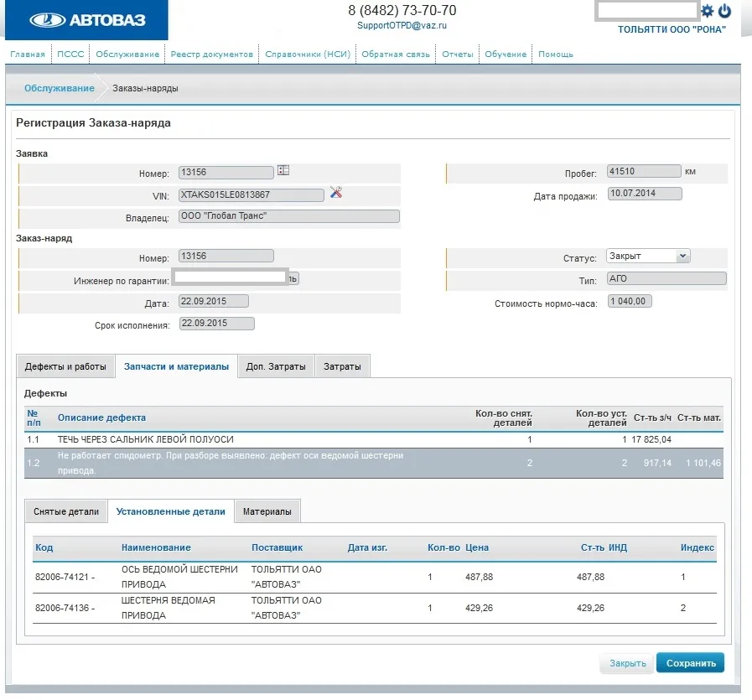This screenshot has width=752, height=700.
Task: Click the № п/п column header
Action: tap(34, 418)
